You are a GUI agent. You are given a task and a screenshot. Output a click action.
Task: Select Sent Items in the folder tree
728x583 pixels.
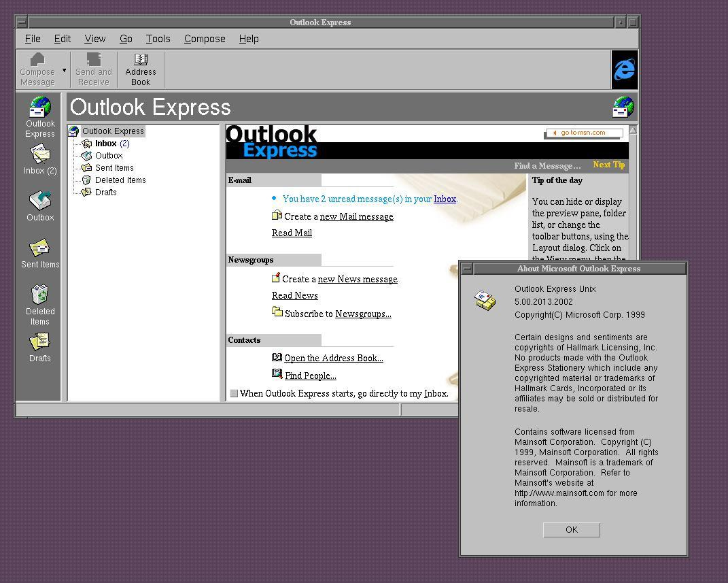[x=114, y=167]
